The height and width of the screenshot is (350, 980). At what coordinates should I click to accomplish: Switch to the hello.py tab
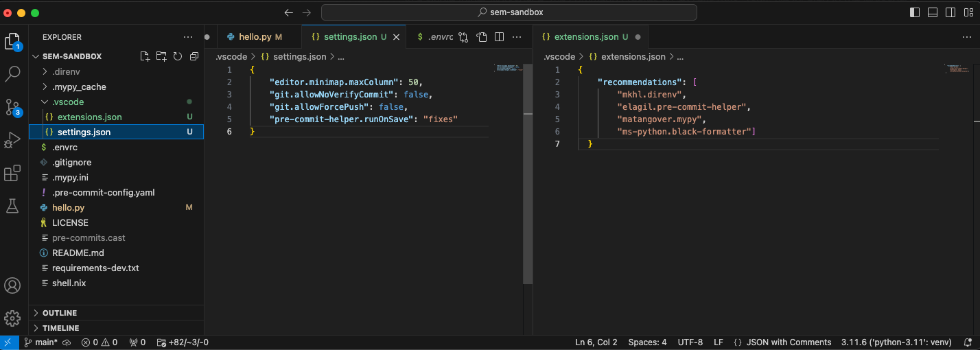(258, 37)
